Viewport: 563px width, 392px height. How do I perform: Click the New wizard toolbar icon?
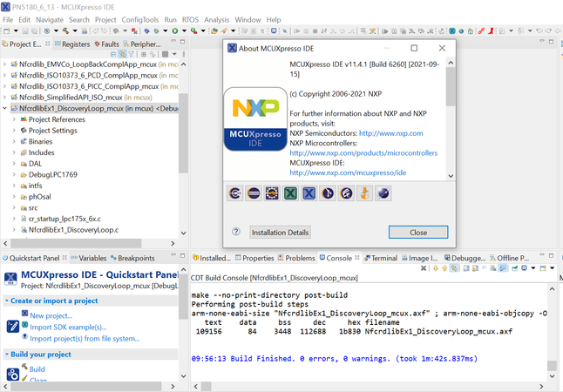pos(7,30)
